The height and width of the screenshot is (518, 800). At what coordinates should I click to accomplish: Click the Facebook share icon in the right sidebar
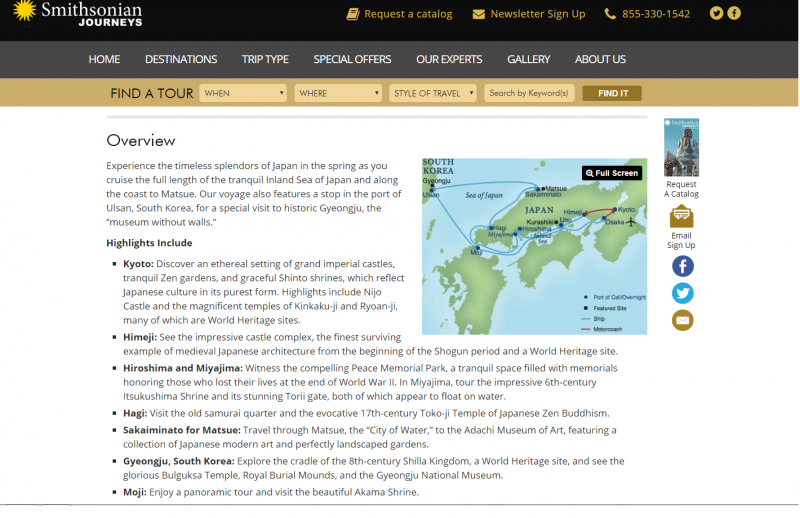pos(682,266)
